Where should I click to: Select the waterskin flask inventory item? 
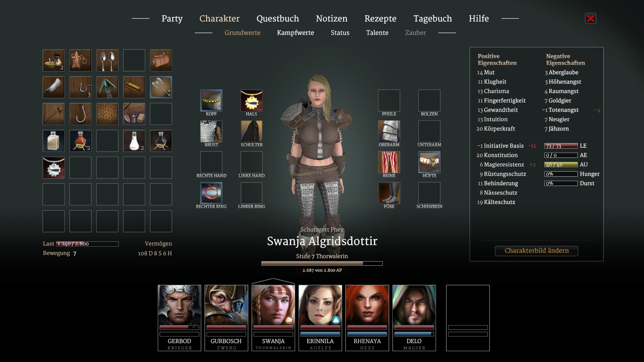pyautogui.click(x=80, y=60)
